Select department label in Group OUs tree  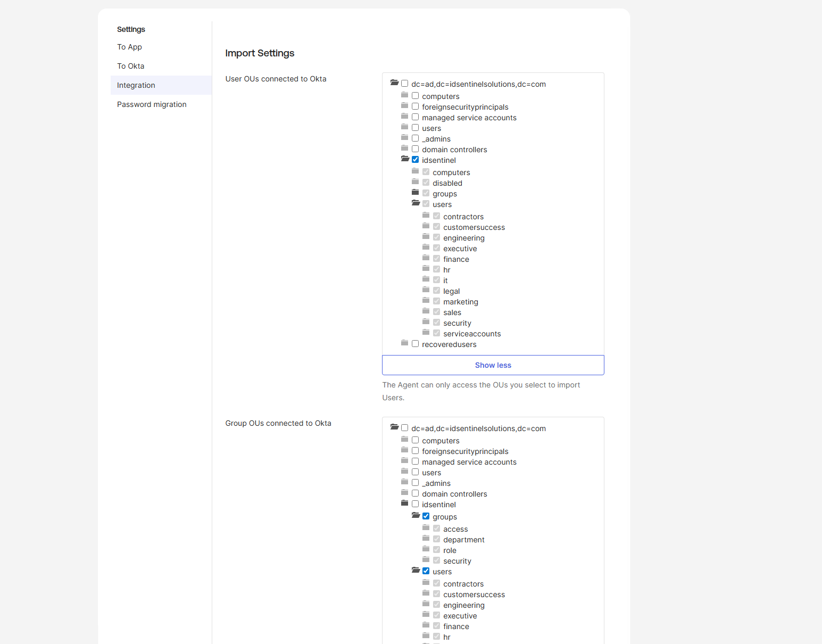pyautogui.click(x=464, y=540)
